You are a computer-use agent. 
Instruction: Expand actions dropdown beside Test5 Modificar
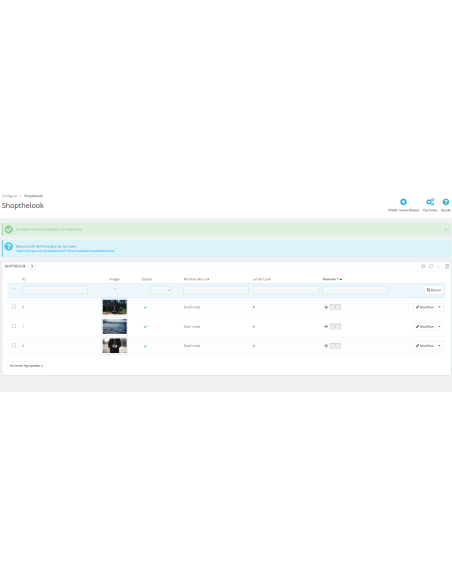click(x=440, y=307)
